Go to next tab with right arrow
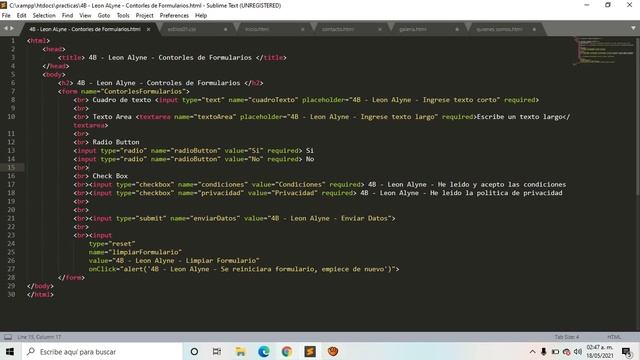 12,28
